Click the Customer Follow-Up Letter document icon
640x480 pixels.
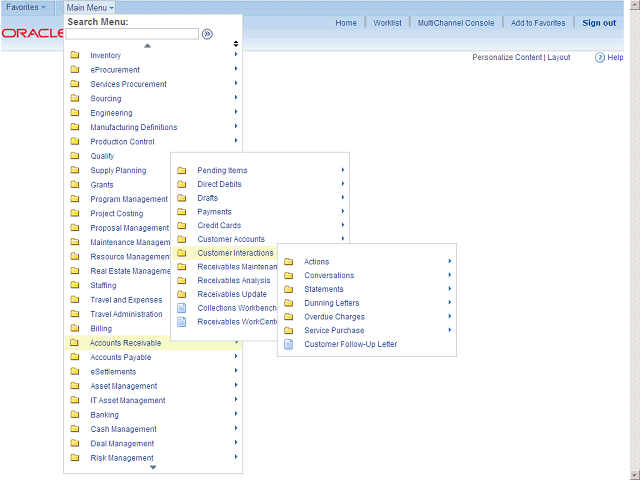coord(289,344)
